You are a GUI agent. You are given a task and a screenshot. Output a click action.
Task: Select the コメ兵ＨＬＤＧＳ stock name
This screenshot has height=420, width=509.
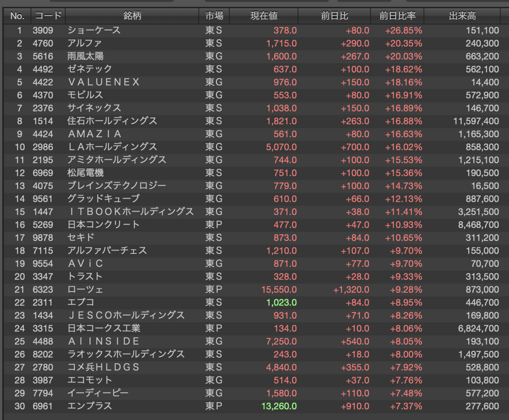tap(103, 367)
